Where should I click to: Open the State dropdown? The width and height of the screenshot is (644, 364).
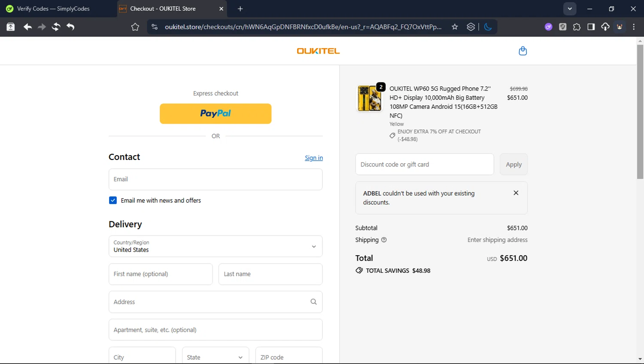point(216,357)
